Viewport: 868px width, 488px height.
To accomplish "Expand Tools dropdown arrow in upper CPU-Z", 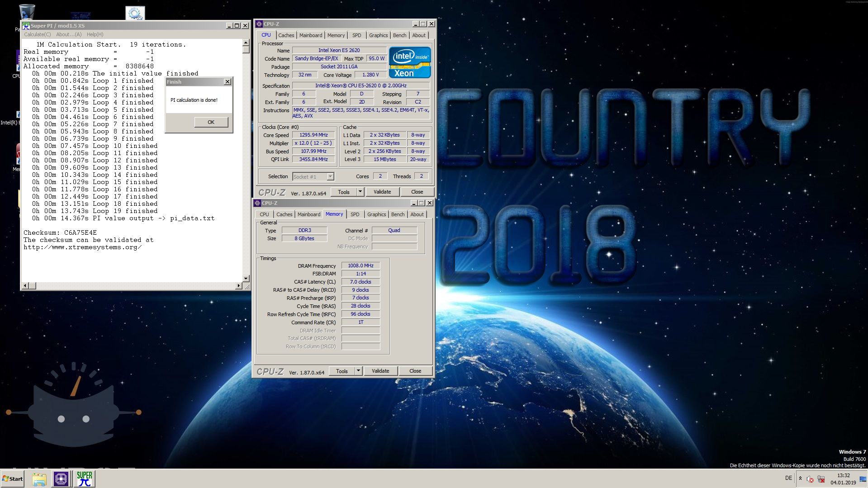I will coord(360,192).
